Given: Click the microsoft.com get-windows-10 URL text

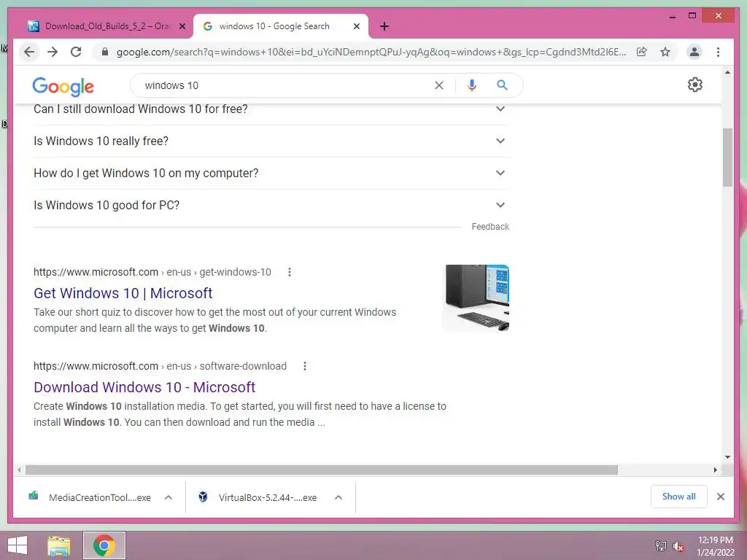Looking at the screenshot, I should point(152,272).
